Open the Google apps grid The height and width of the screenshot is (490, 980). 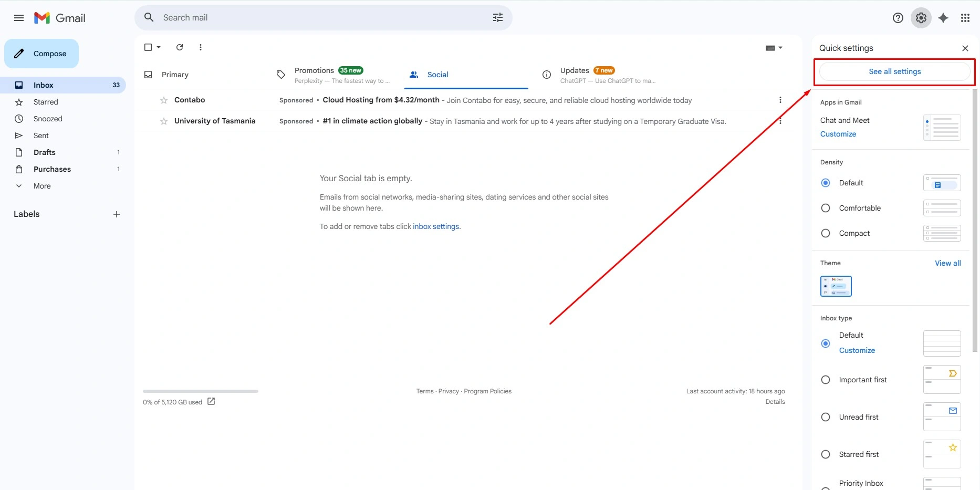tap(965, 18)
